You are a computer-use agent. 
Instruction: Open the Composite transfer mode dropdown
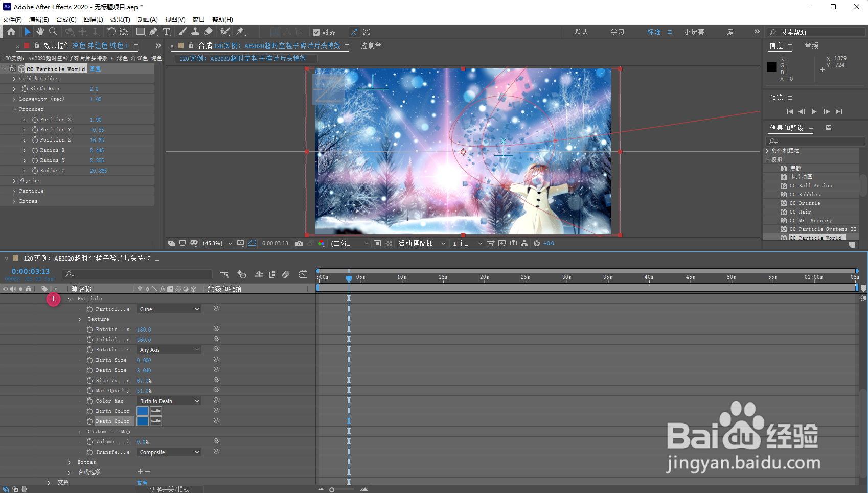pyautogui.click(x=169, y=452)
